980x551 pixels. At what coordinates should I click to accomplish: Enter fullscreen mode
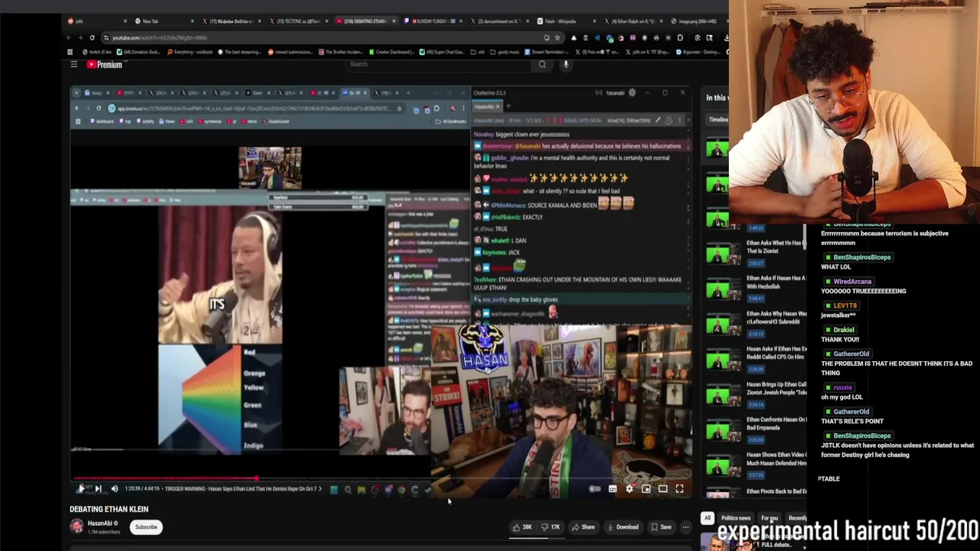tap(680, 488)
